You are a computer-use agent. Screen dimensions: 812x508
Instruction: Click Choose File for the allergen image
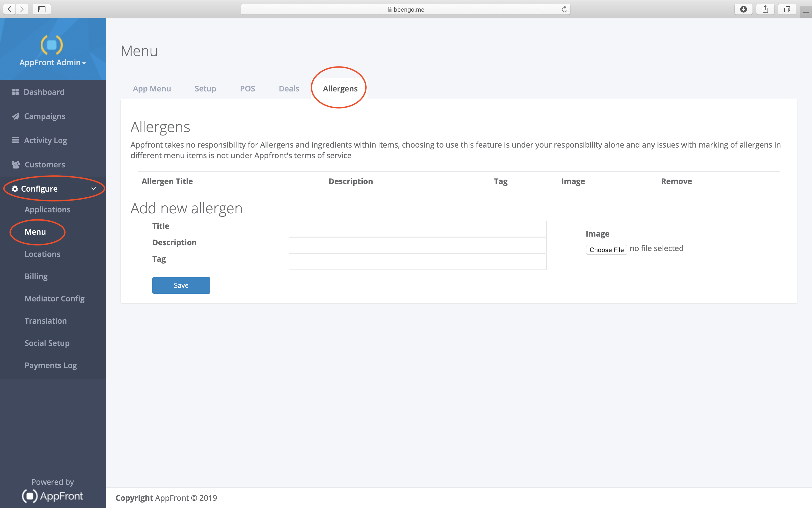tap(606, 250)
